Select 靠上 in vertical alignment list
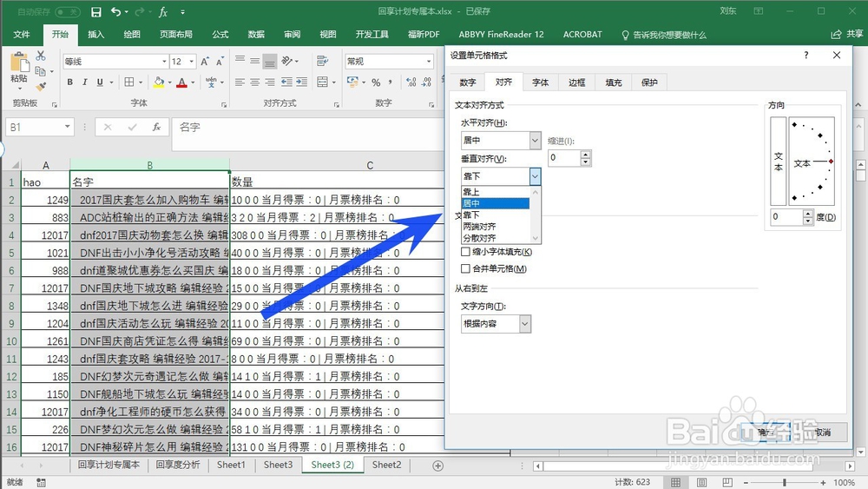The image size is (868, 489). coord(496,192)
